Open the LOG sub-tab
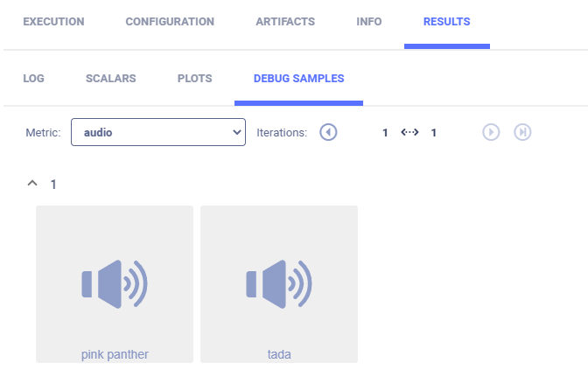The image size is (588, 384). pos(33,78)
